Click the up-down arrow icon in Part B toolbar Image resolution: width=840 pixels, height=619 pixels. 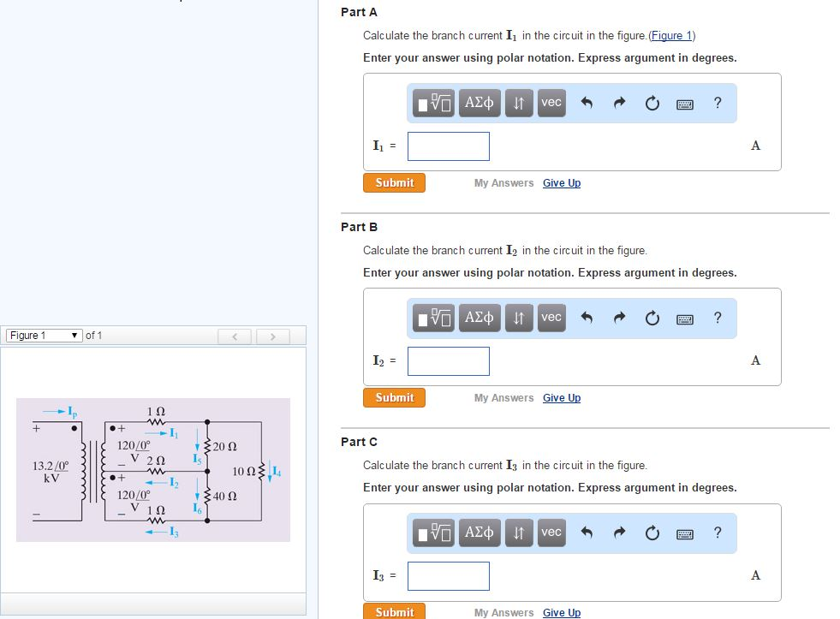[519, 318]
